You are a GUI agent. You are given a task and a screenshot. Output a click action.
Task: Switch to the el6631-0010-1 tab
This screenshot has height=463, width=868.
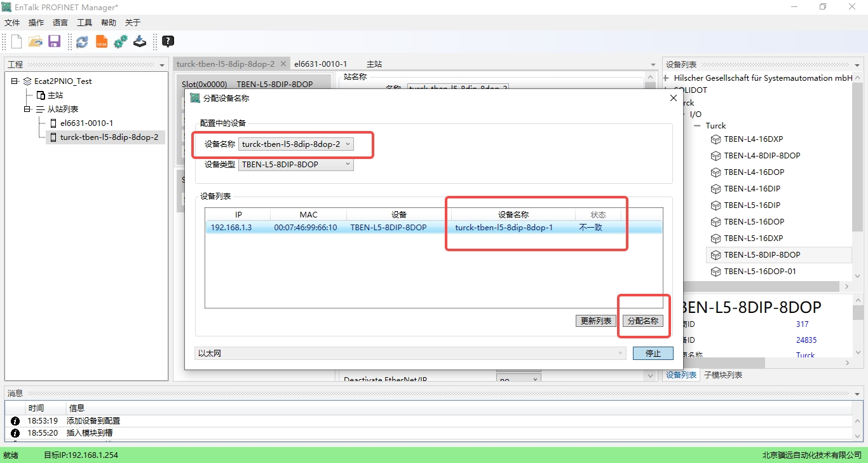coord(320,64)
